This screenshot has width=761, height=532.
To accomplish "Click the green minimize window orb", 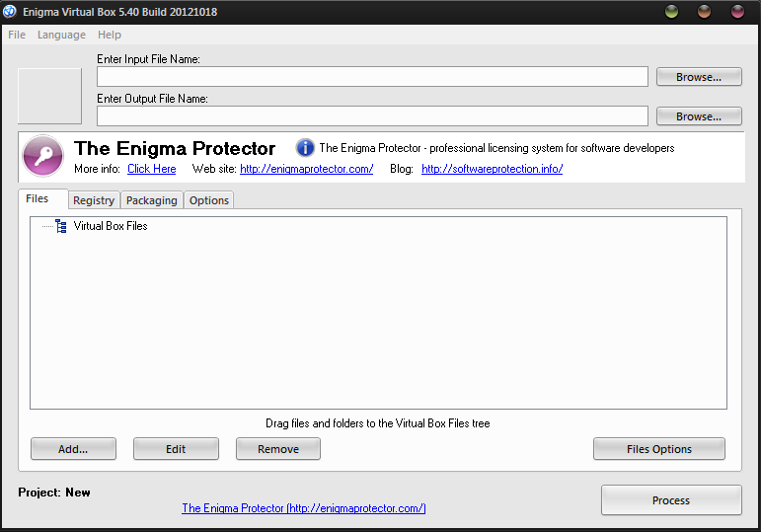I will pos(672,12).
